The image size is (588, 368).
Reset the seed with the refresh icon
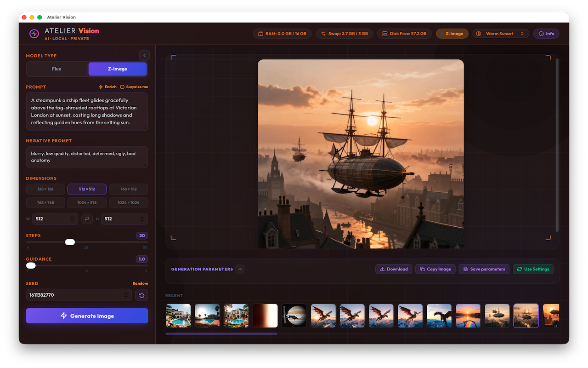[x=141, y=295]
